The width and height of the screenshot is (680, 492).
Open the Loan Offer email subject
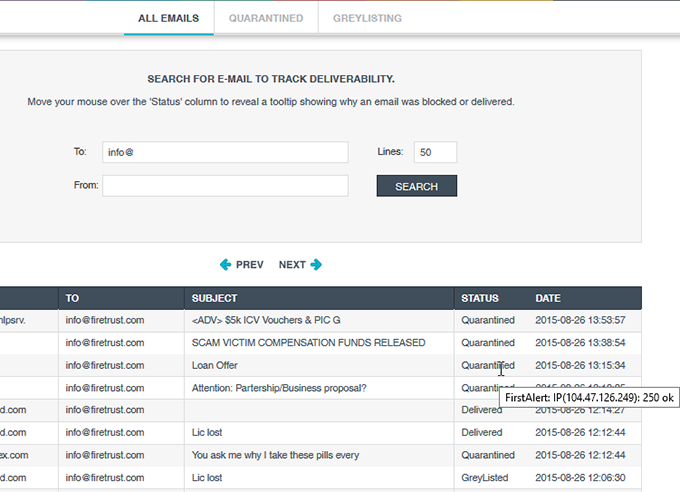point(215,365)
